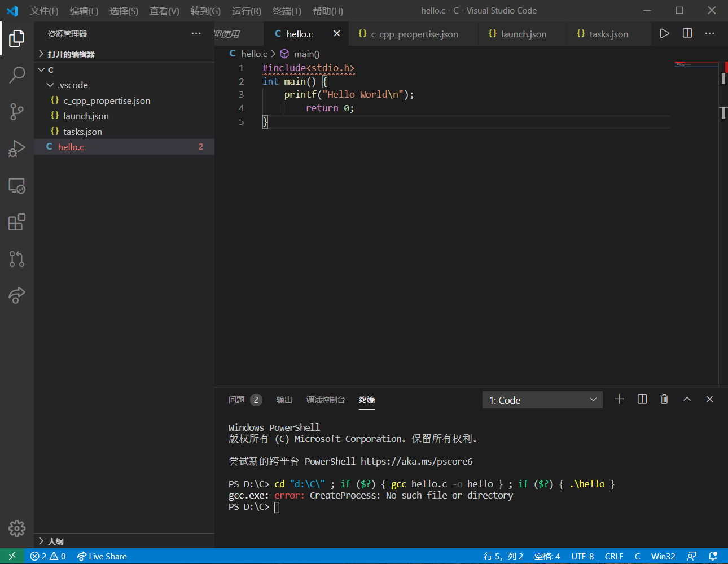This screenshot has width=728, height=564.
Task: Expand the Outline section
Action: [124, 541]
